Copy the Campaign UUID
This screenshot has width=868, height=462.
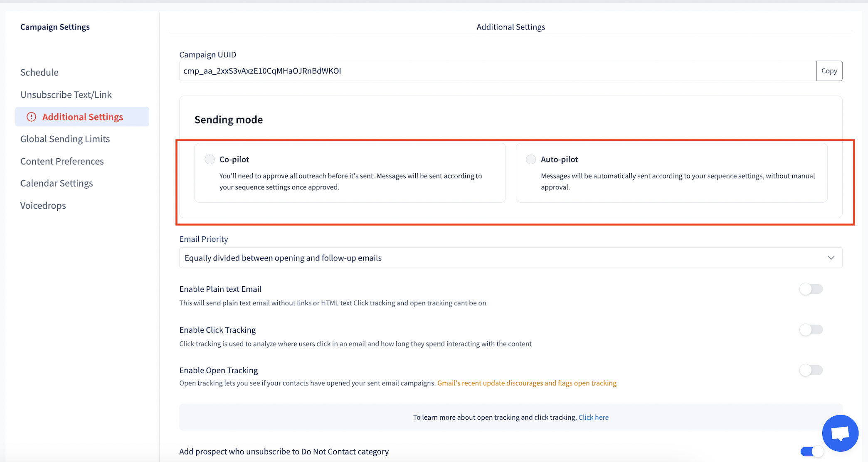[829, 71]
